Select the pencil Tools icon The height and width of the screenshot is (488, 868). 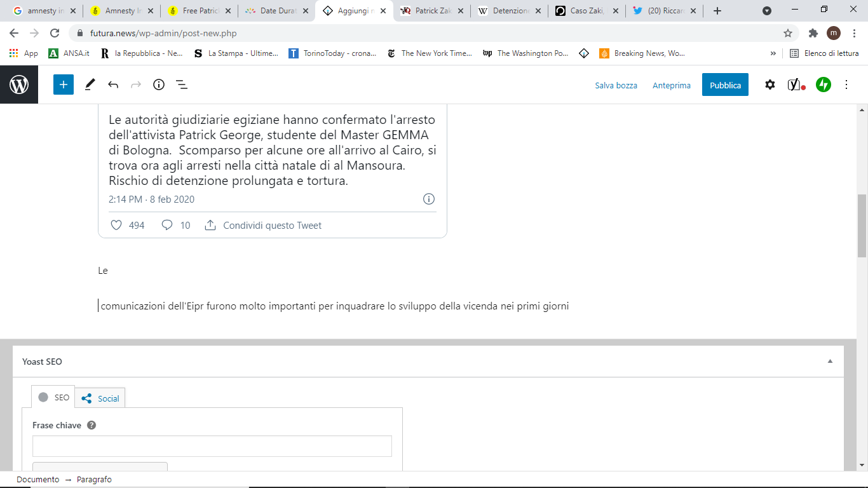tap(90, 85)
